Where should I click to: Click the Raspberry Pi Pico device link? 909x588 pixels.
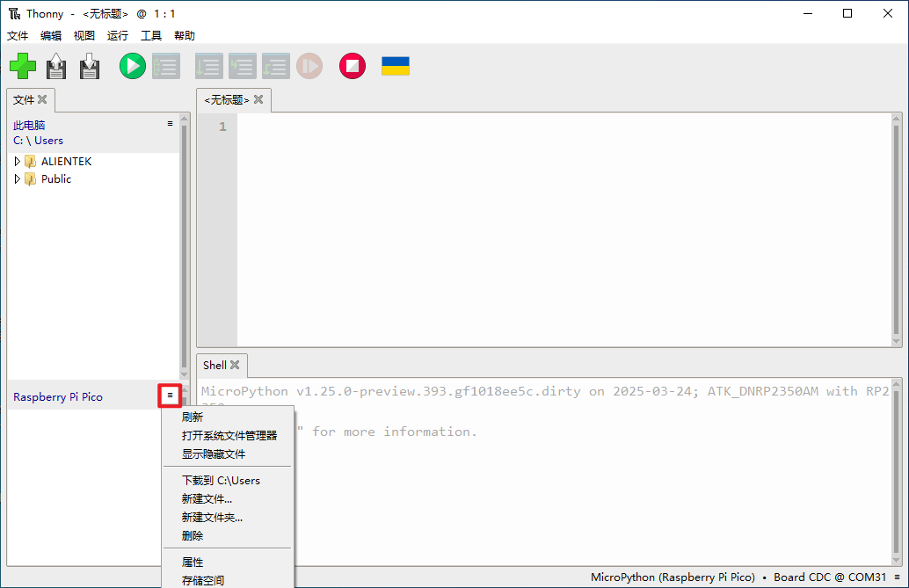coord(58,396)
